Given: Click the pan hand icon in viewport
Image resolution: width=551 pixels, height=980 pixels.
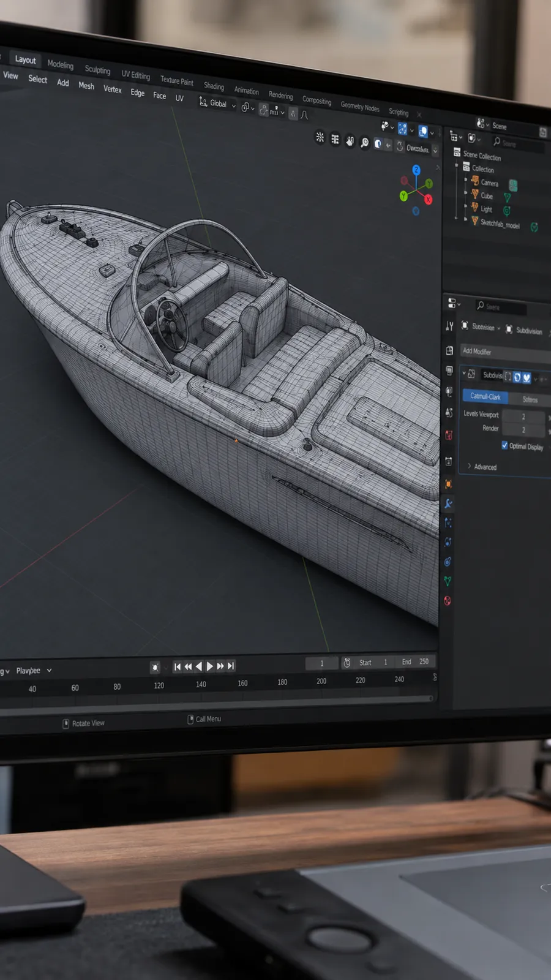Looking at the screenshot, I should 350,141.
